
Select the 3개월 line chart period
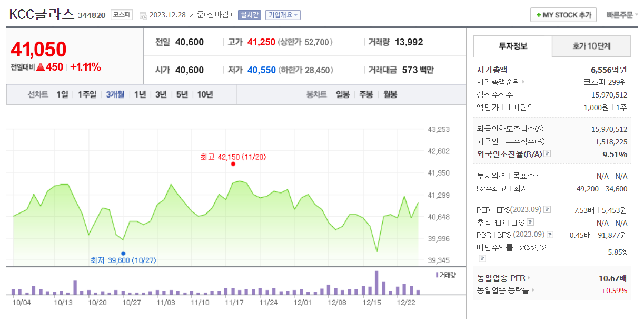coord(115,94)
